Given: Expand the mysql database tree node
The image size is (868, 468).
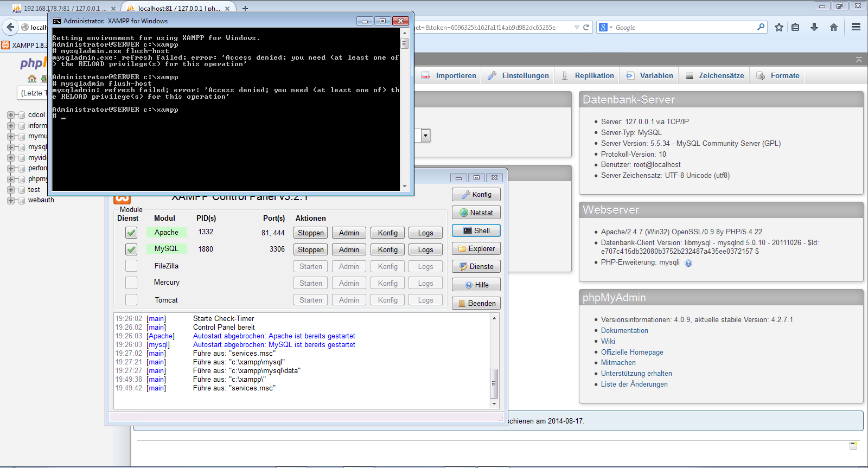Looking at the screenshot, I should (10, 147).
